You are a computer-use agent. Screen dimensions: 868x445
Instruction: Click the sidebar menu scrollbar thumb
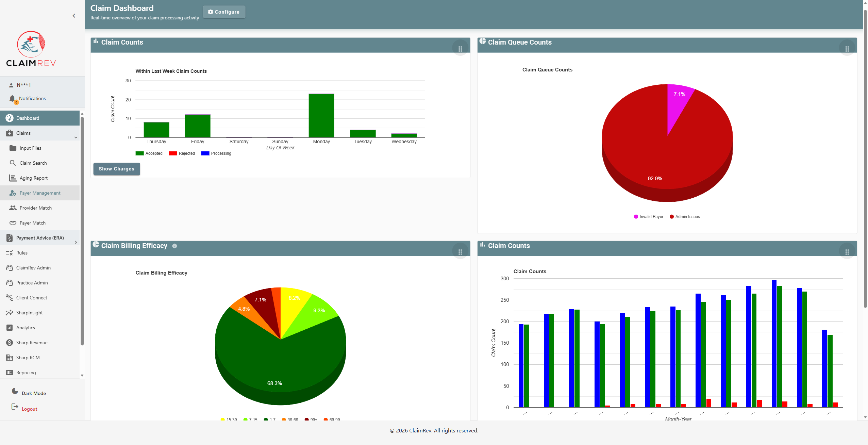point(82,231)
